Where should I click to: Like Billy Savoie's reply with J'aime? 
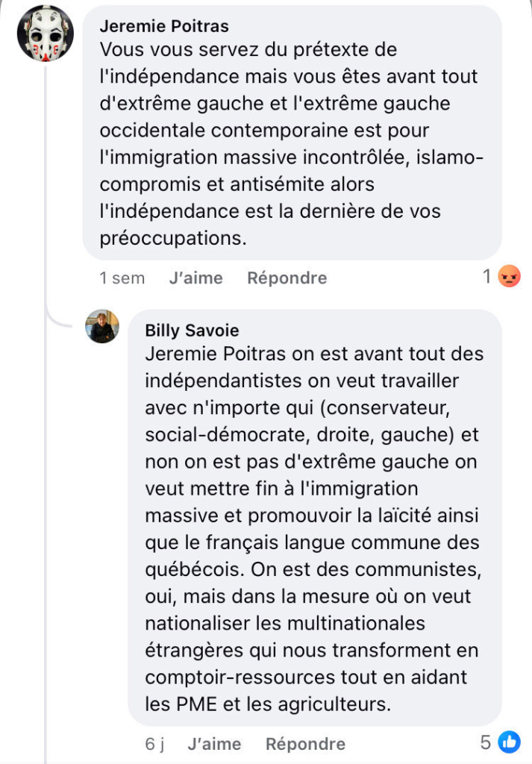(214, 744)
